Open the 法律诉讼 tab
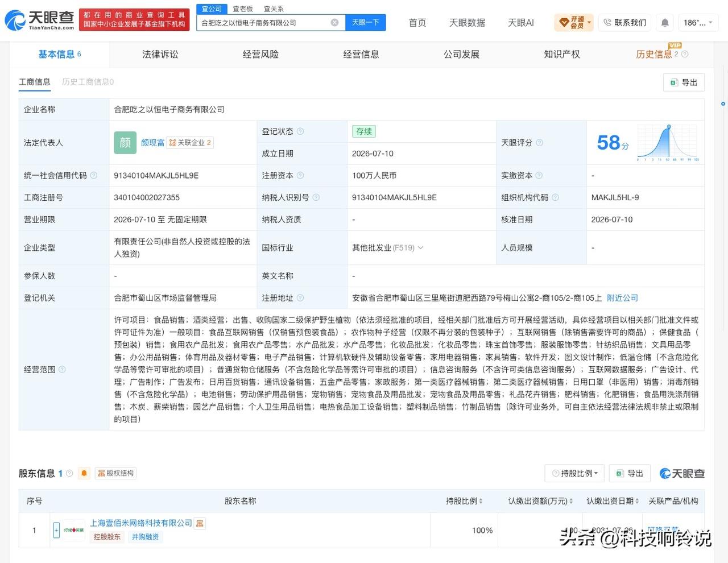The height and width of the screenshot is (563, 728). 160,55
